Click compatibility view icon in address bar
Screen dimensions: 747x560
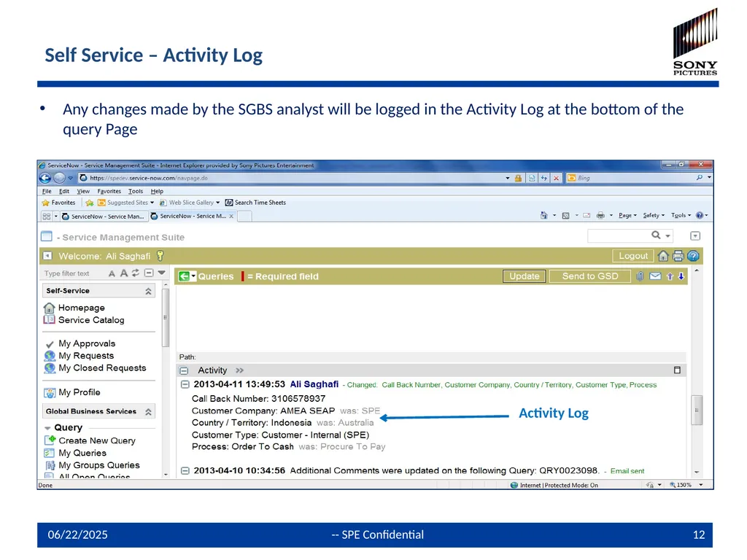pos(532,178)
